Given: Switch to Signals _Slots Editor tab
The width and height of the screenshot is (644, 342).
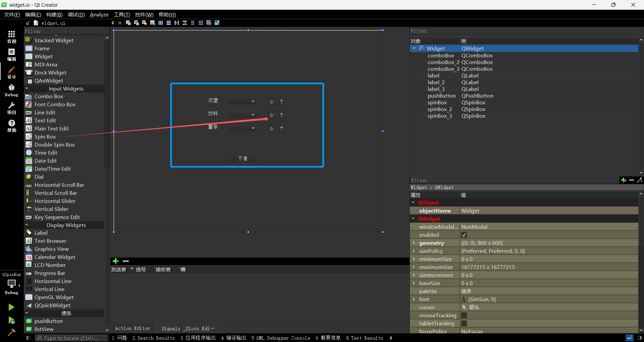Looking at the screenshot, I should tap(187, 328).
